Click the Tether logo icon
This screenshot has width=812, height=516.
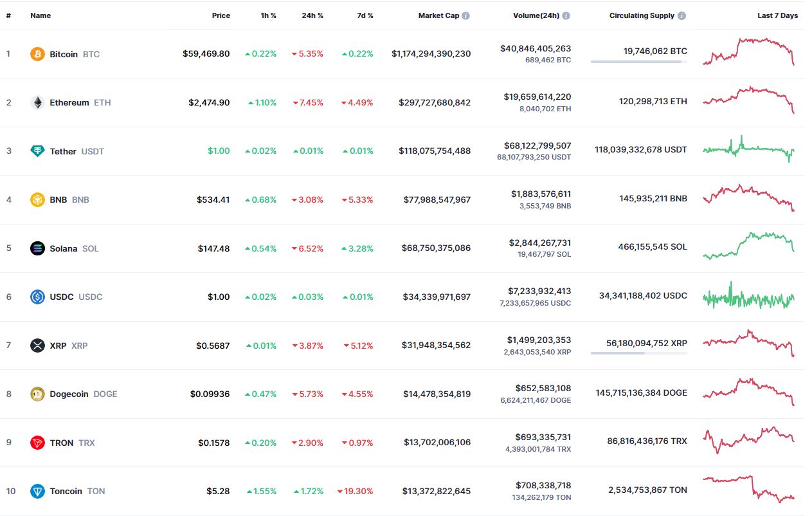(38, 151)
